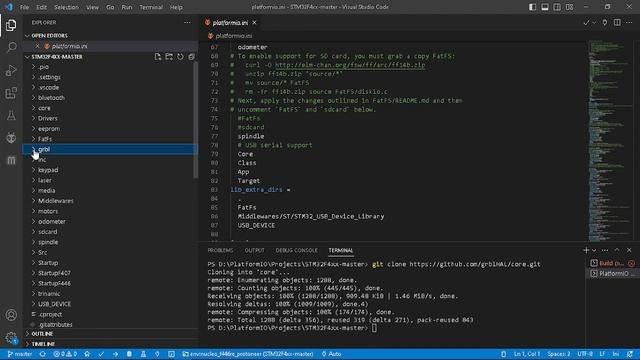Switch PlatformIO environment env:nucleo_f446re in status bar
This screenshot has width=640, height=360.
point(248,354)
